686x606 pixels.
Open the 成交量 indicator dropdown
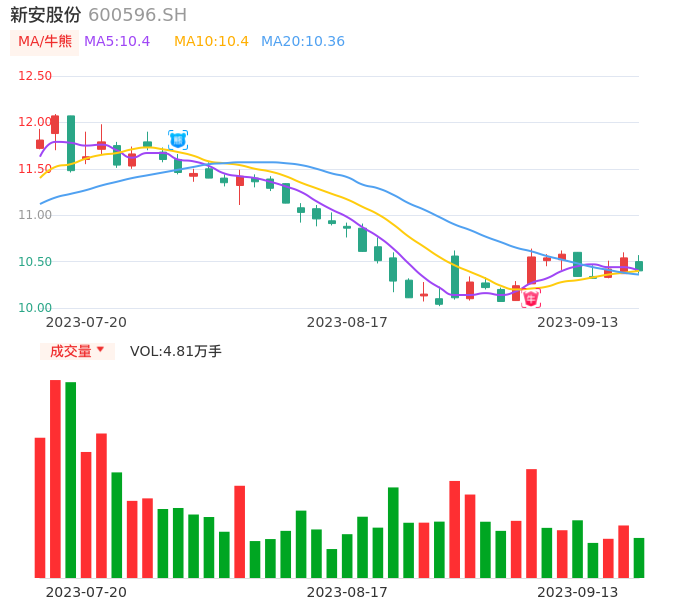click(77, 351)
